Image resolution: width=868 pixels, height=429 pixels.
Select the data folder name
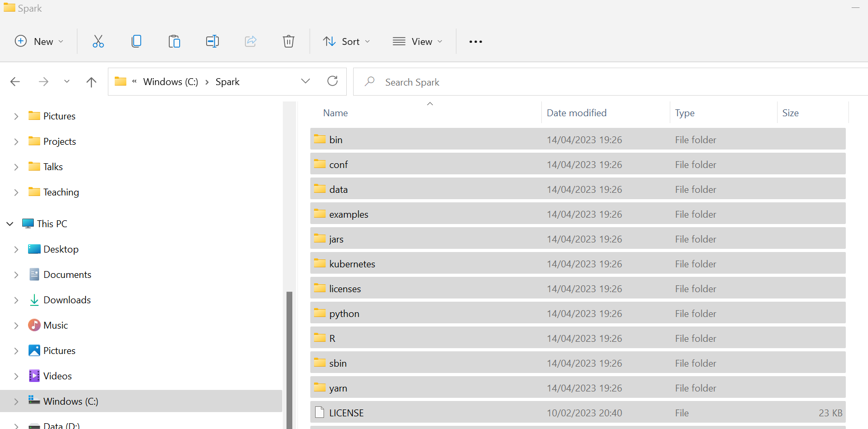[338, 190]
